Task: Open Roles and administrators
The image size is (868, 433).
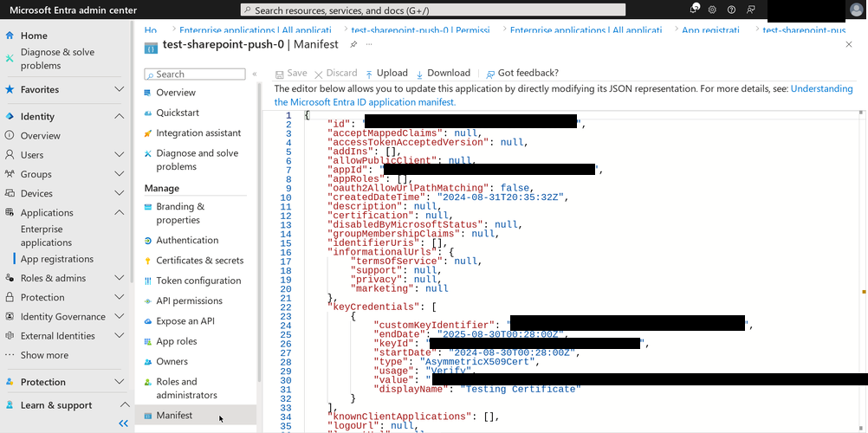Action: point(186,388)
